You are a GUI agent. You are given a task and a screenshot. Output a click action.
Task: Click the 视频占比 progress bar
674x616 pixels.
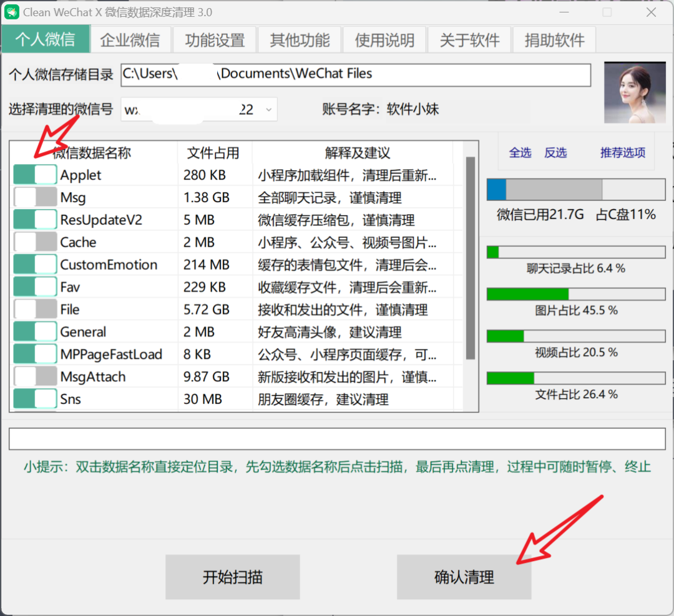(576, 336)
